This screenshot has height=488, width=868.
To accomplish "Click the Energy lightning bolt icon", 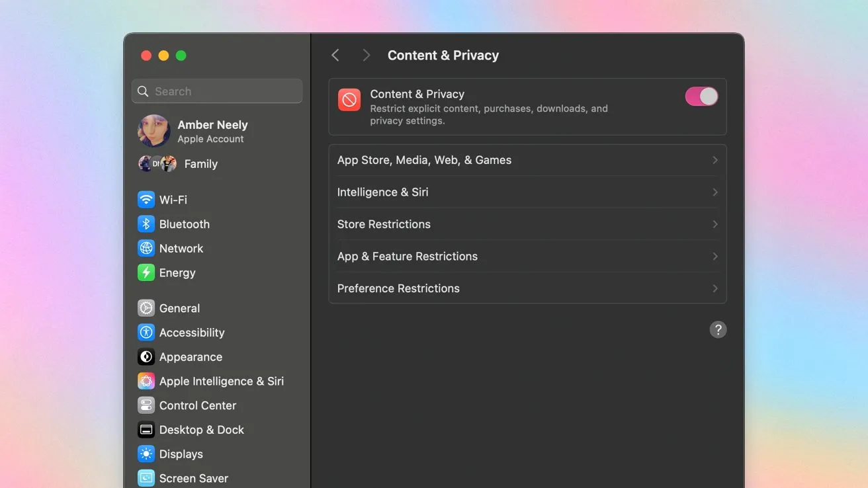I will tap(146, 272).
